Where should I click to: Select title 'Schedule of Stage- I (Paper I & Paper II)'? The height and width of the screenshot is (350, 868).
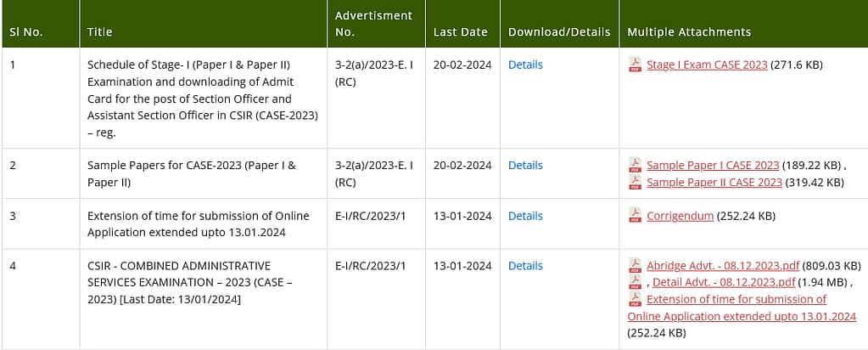click(188, 65)
